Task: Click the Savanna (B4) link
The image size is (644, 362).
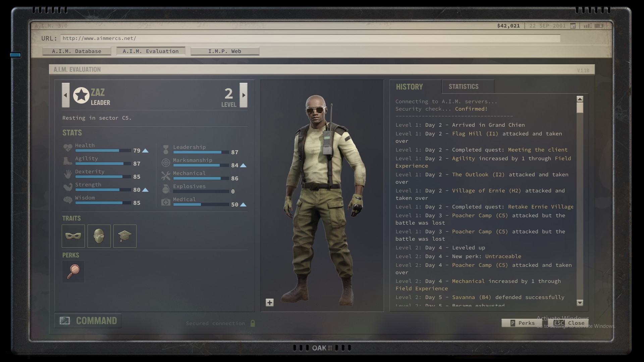Action: click(472, 297)
